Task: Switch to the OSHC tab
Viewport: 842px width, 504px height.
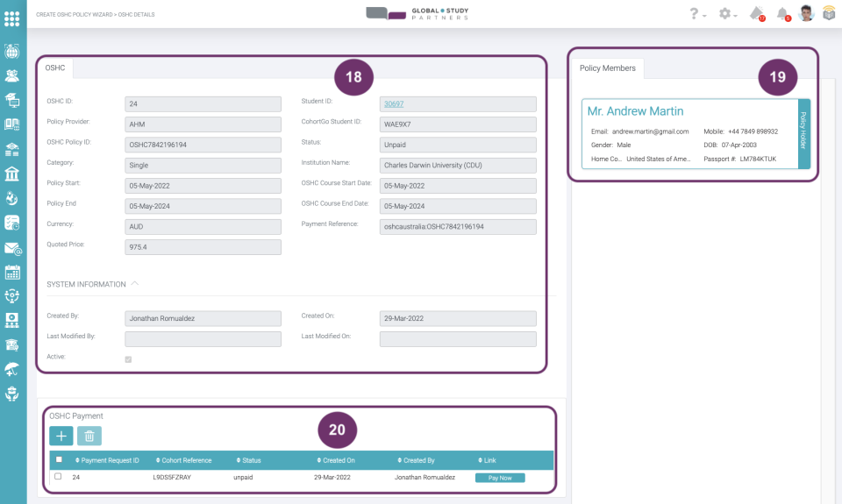Action: (x=55, y=67)
